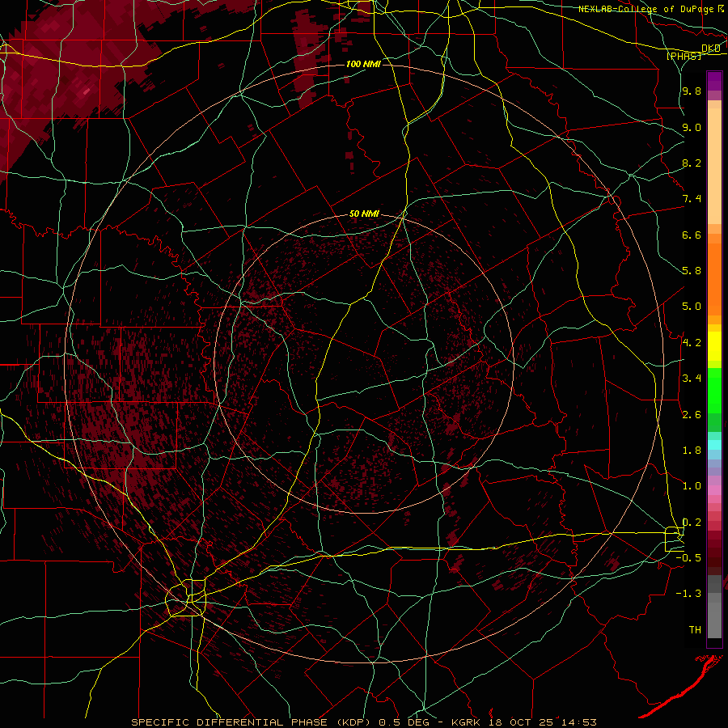Screen dimensions: 728x728
Task: Pick the pink segment of the color bar
Action: [x=714, y=490]
